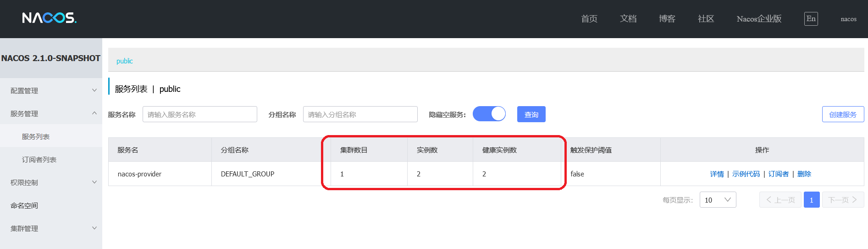Switch language with the En icon
Screen dimensions: 868x249
pyautogui.click(x=811, y=19)
